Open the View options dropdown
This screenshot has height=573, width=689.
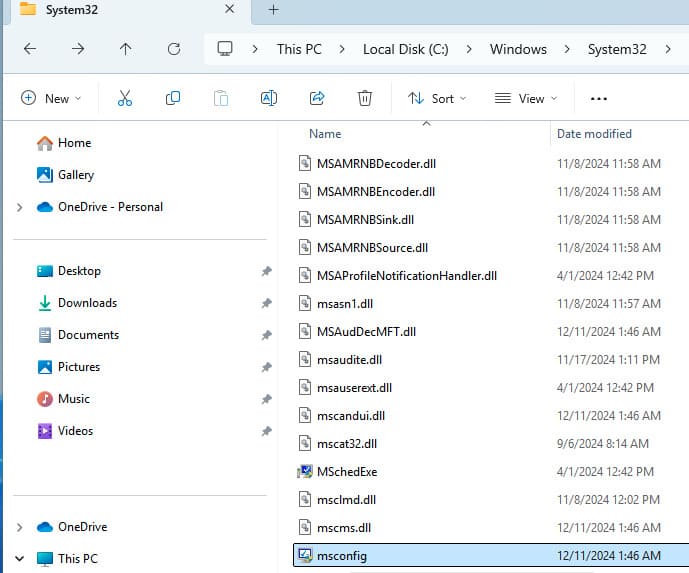click(526, 98)
